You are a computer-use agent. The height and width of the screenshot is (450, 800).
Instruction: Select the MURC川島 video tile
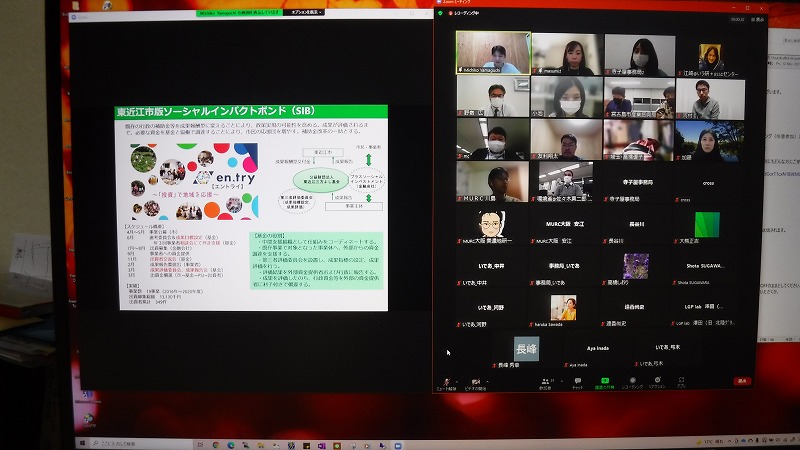pyautogui.click(x=493, y=182)
